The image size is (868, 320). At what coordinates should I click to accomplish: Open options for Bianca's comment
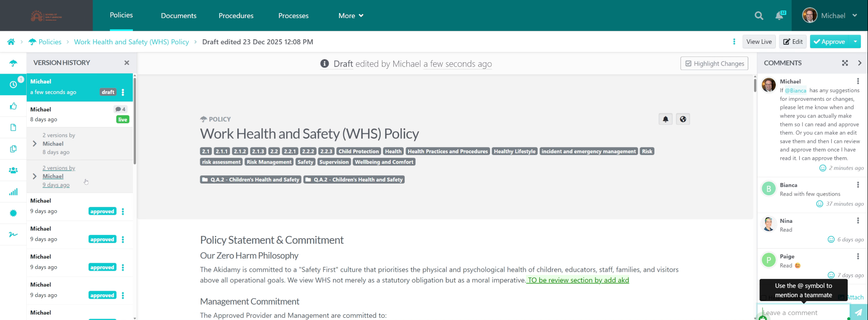coord(858,185)
